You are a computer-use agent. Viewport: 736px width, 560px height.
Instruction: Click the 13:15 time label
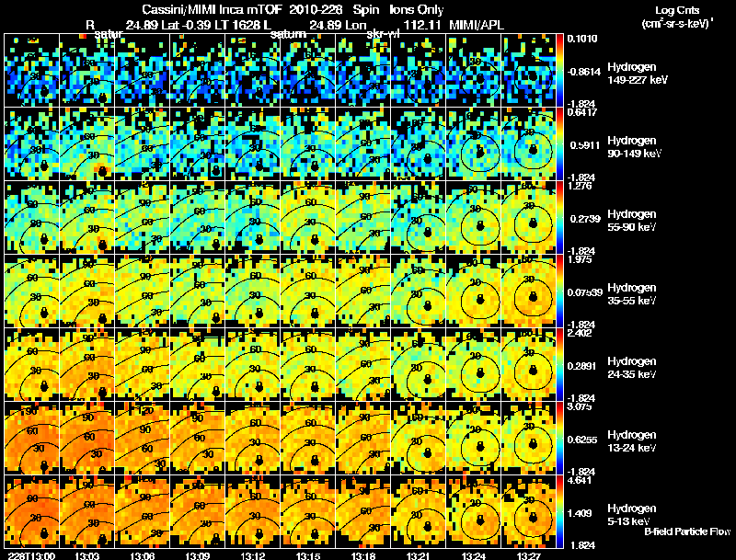308,556
